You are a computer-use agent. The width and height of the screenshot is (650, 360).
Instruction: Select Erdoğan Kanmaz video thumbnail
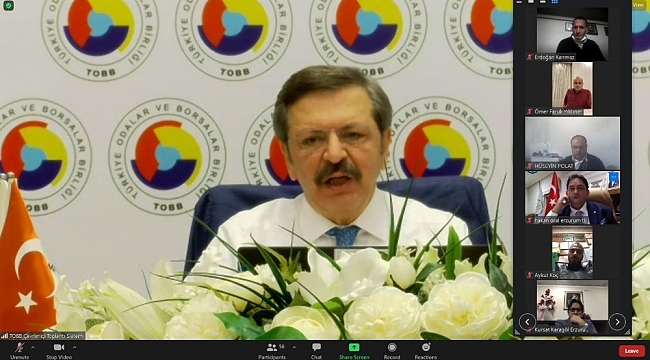point(572,34)
